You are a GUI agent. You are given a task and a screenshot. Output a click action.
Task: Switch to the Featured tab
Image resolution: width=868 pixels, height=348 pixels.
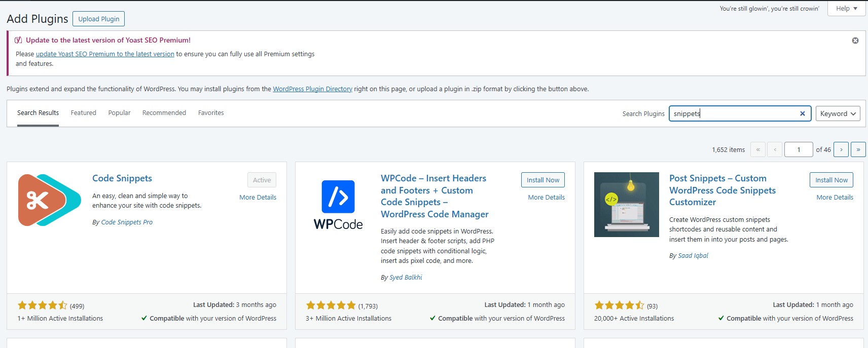(84, 113)
